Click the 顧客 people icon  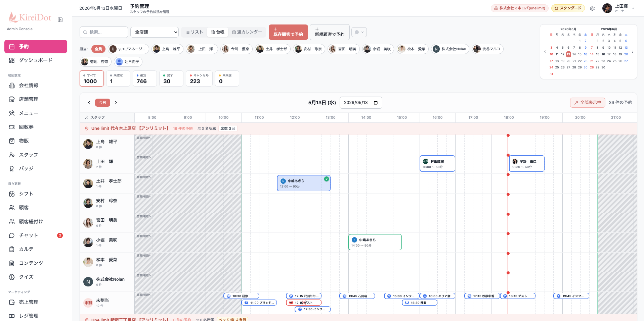click(x=12, y=208)
